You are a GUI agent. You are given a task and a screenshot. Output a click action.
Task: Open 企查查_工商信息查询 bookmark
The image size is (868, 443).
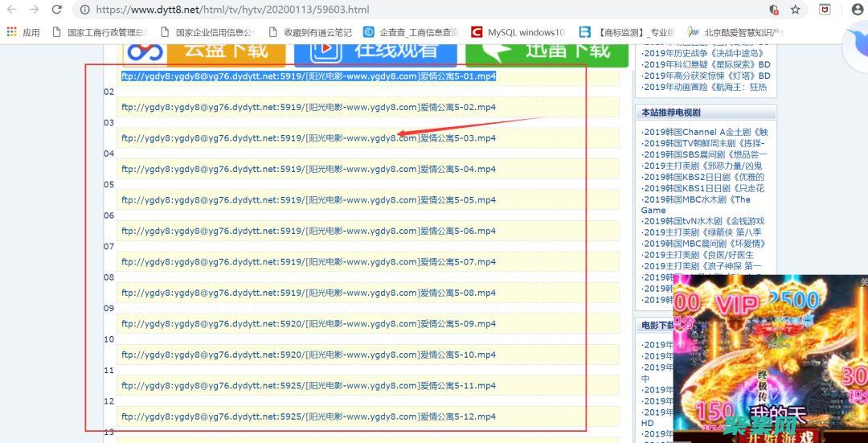[x=411, y=32]
